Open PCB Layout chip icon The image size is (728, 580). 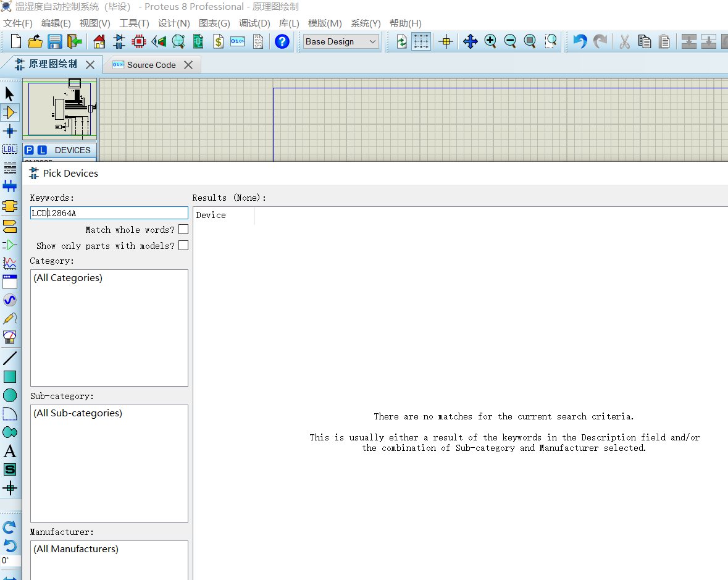click(x=138, y=42)
